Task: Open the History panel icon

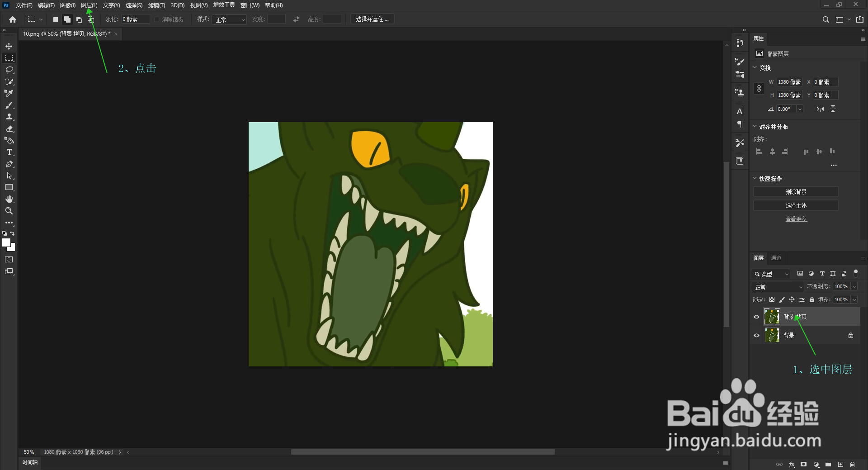Action: 740,43
